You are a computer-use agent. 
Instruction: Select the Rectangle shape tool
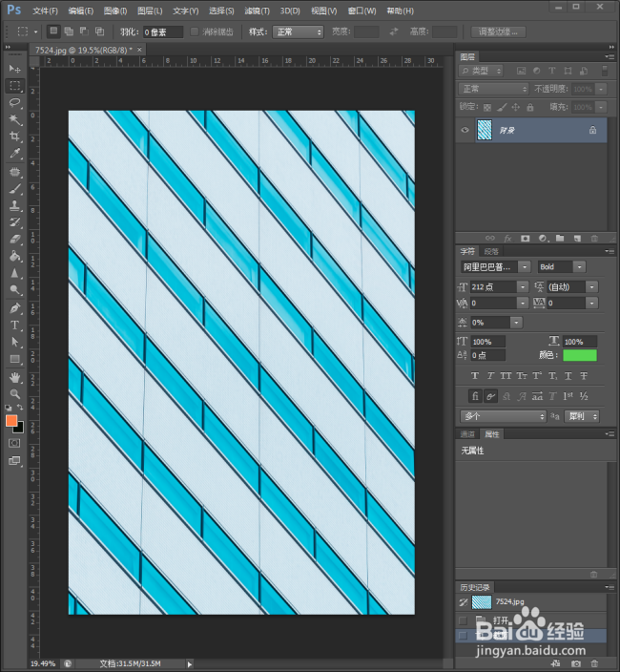point(14,359)
